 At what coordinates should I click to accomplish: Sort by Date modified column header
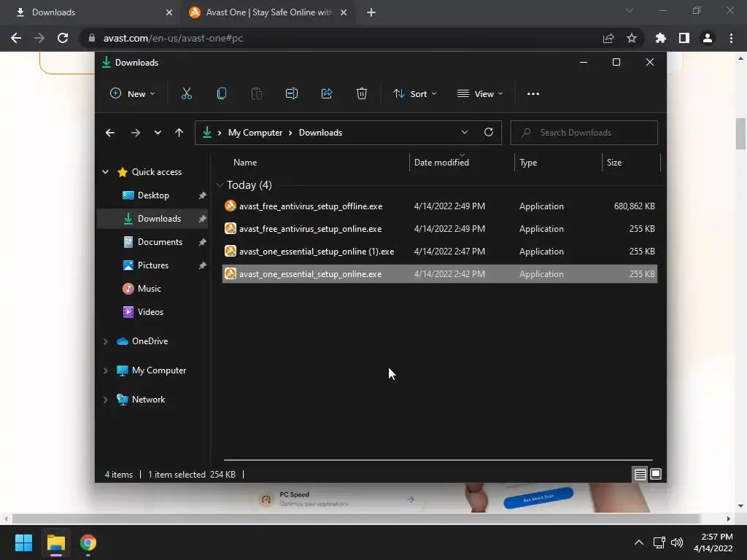[x=462, y=163]
